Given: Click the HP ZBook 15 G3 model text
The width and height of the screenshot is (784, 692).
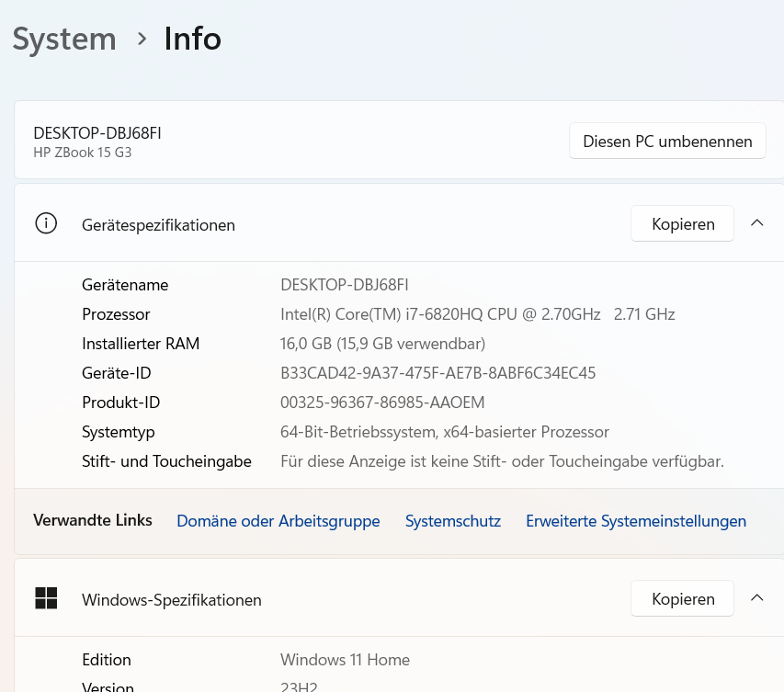Looking at the screenshot, I should point(83,153).
